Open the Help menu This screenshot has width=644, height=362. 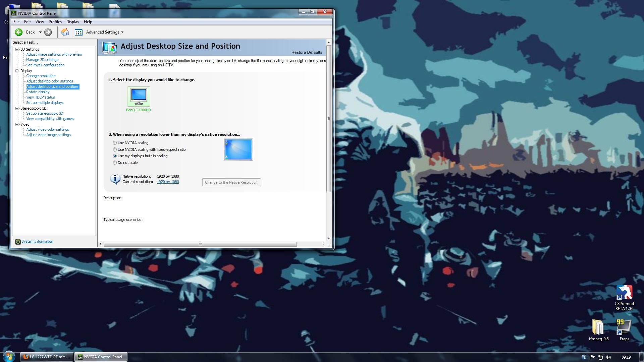(88, 22)
